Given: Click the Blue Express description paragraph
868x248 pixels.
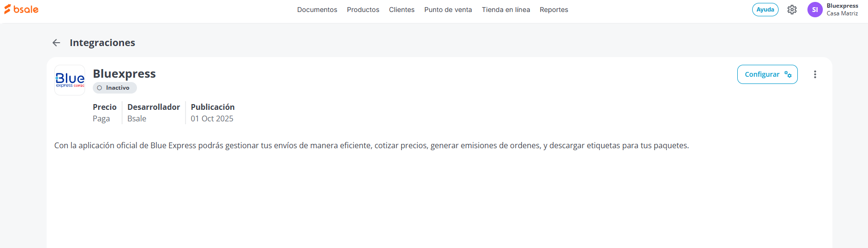Looking at the screenshot, I should click(x=372, y=145).
